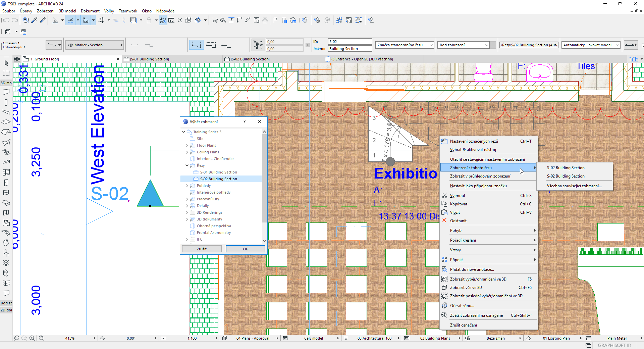The image size is (644, 349).
Task: Select the Door tool
Action: [x=6, y=184]
